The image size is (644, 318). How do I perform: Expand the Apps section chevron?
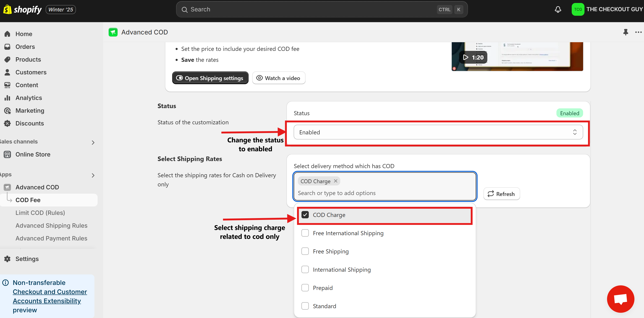click(x=93, y=175)
